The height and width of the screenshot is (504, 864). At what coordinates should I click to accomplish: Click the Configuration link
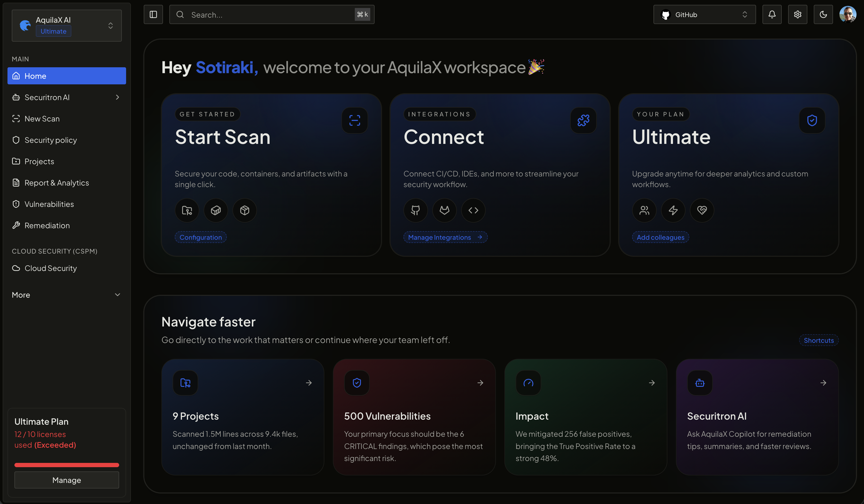click(201, 237)
